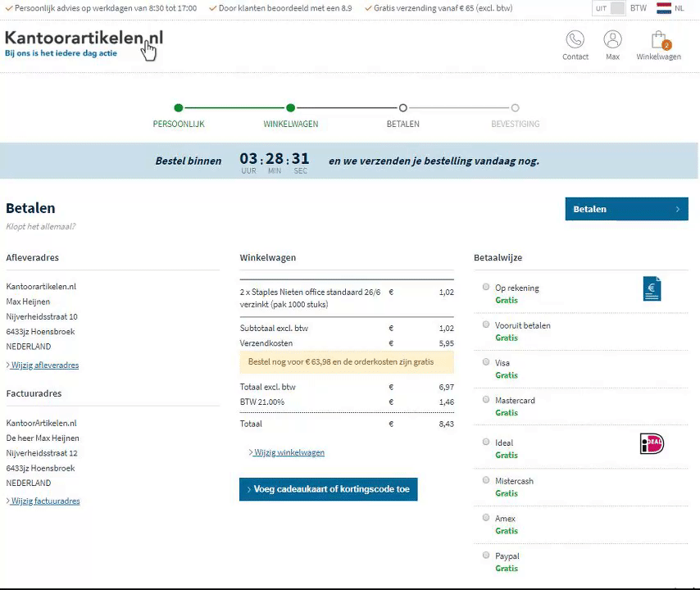Screen dimensions: 700x590
Task: Open the Contact phone icon
Action: [x=575, y=39]
